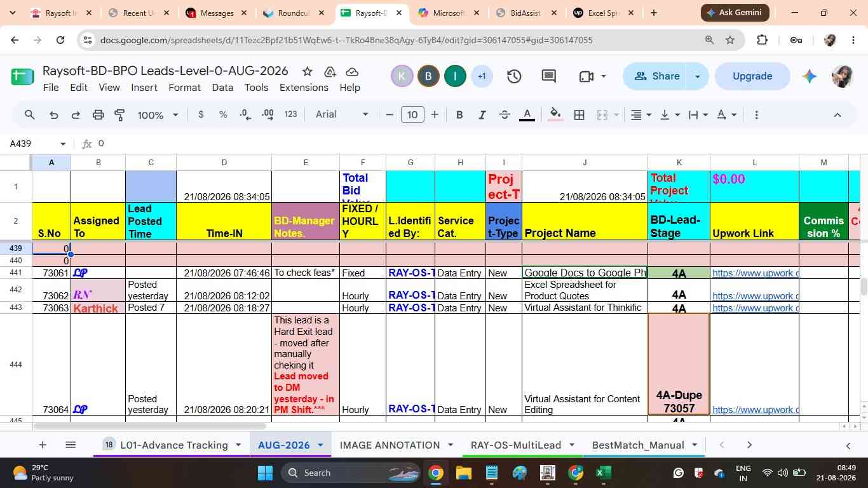Select the paint format tool
Viewport: 868px width, 488px height.
click(119, 115)
